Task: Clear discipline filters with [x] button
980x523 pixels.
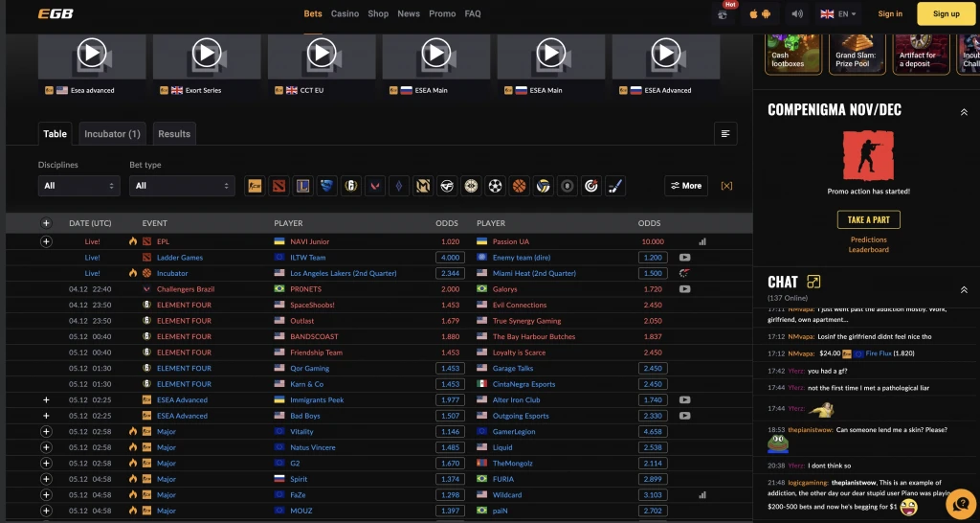Action: pyautogui.click(x=726, y=186)
